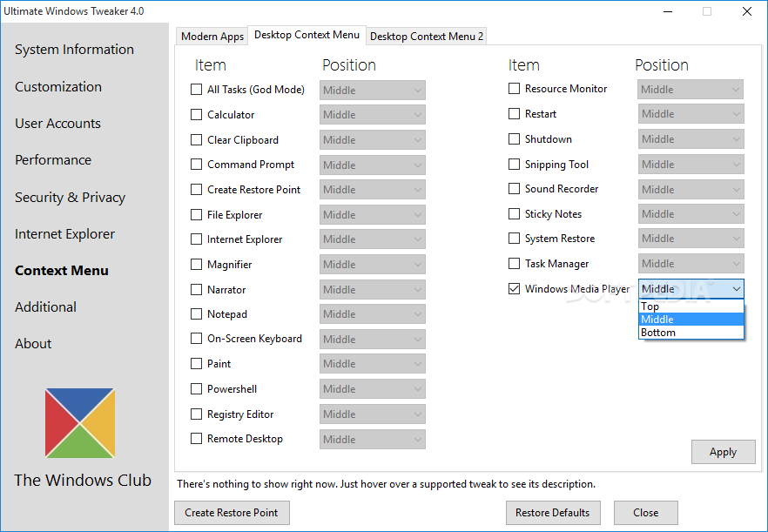The height and width of the screenshot is (532, 768).
Task: Check the Shutdown item
Action: [x=515, y=139]
